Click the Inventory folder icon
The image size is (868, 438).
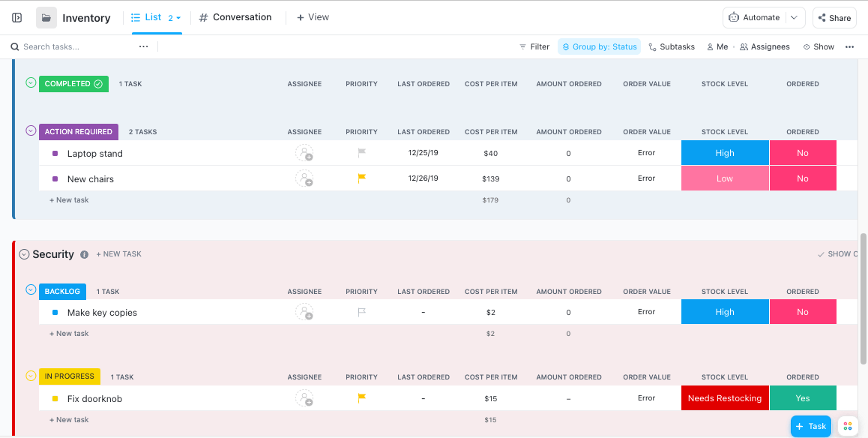[x=46, y=18]
